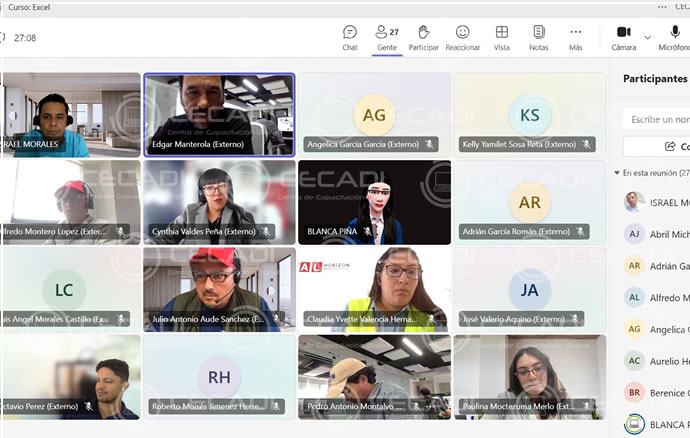Select Berenice participant with BR avatar
The width and height of the screenshot is (690, 438).
point(657,393)
